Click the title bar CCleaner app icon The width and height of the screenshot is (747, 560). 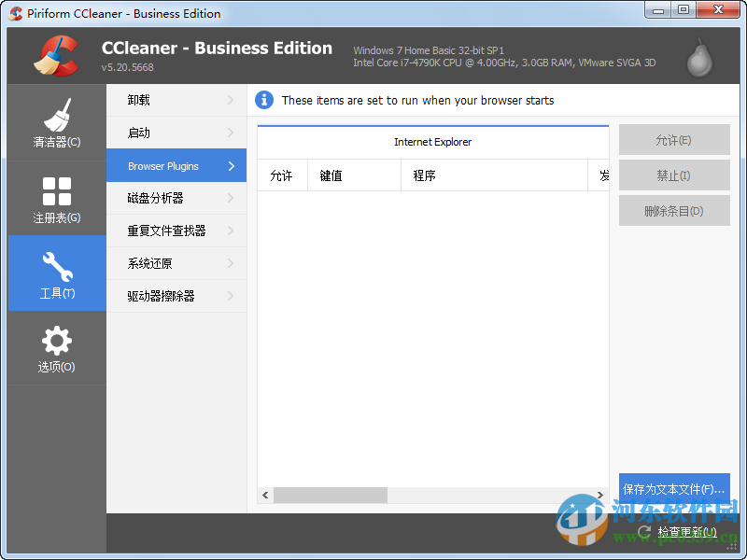pyautogui.click(x=16, y=13)
